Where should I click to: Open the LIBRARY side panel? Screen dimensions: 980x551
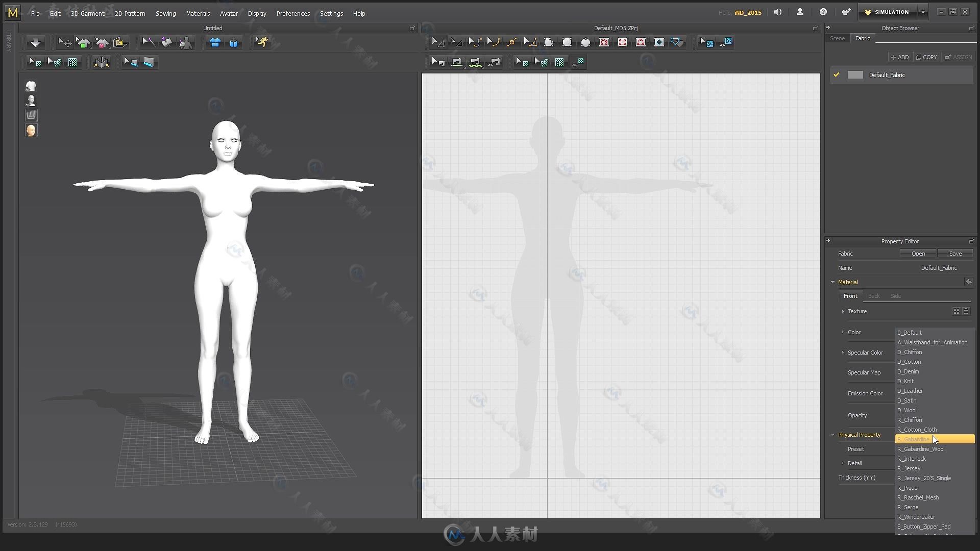(9, 41)
